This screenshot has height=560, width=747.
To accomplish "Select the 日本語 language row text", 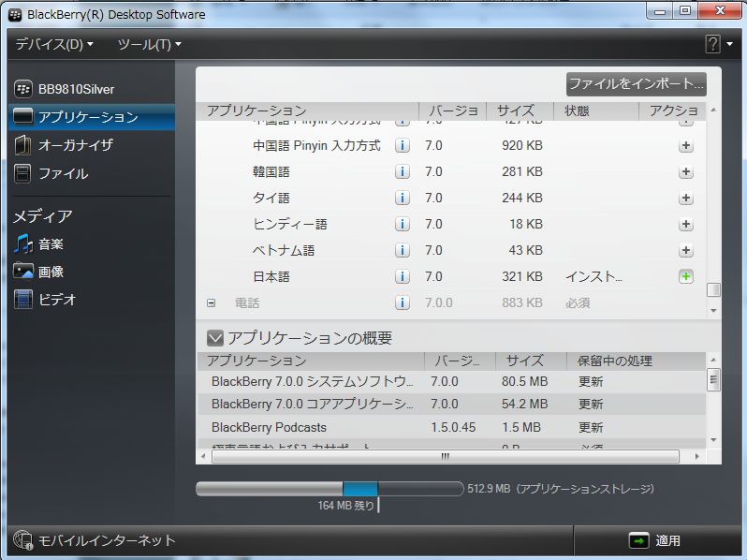I will (x=271, y=276).
